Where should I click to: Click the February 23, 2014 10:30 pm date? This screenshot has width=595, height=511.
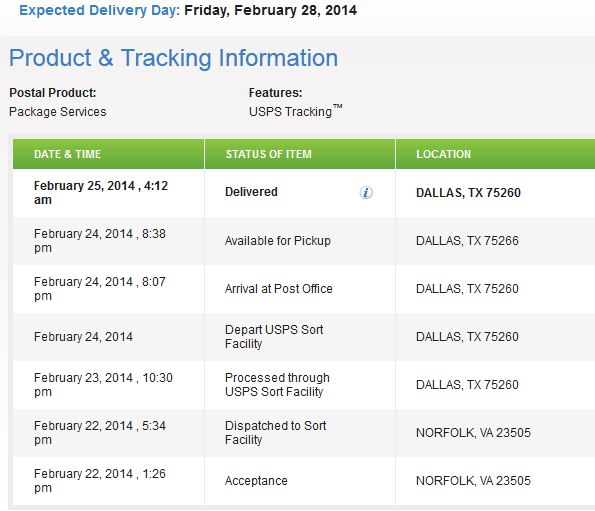click(x=103, y=385)
